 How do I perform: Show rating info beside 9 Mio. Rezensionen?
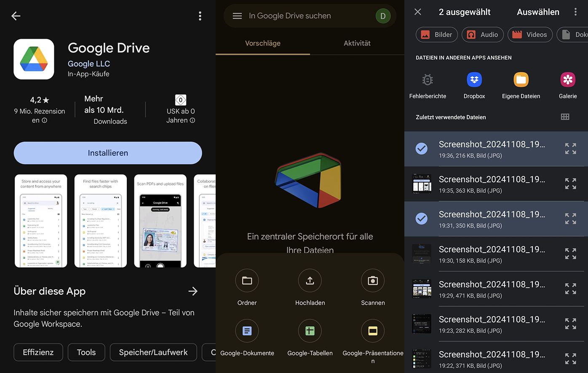(x=44, y=120)
